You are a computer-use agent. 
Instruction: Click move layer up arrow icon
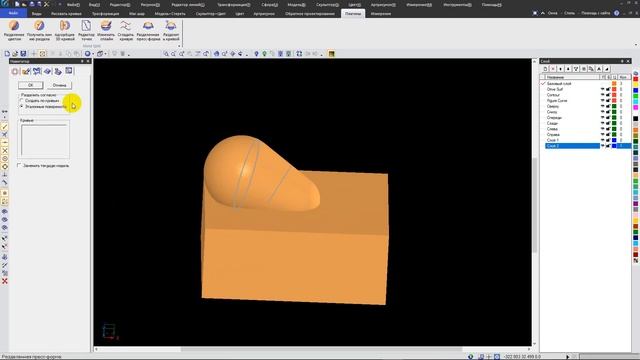pyautogui.click(x=568, y=69)
